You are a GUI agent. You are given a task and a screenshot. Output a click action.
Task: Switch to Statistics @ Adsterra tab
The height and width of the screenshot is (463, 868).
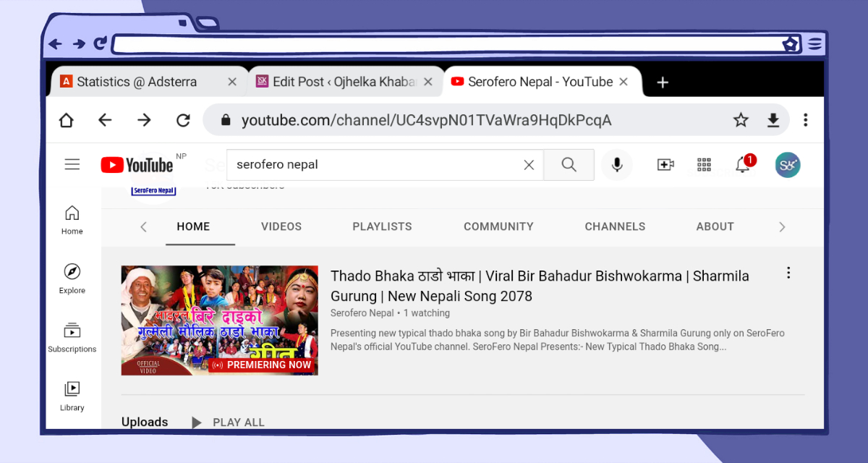[150, 82]
